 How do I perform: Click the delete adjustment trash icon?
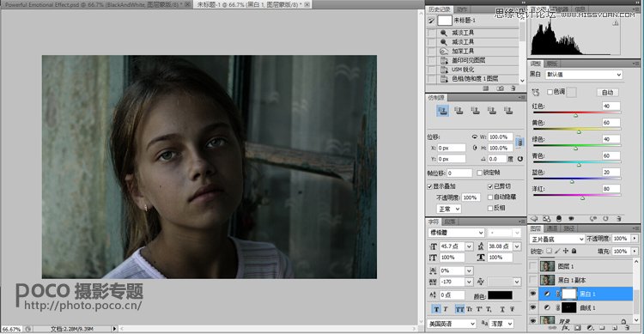[618, 219]
